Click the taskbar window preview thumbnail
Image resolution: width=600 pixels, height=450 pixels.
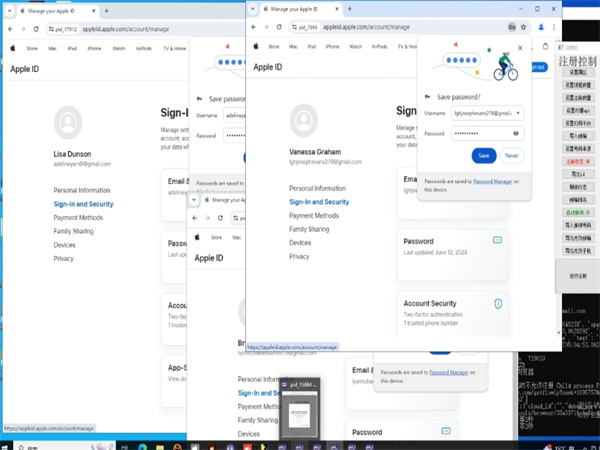coord(297,407)
